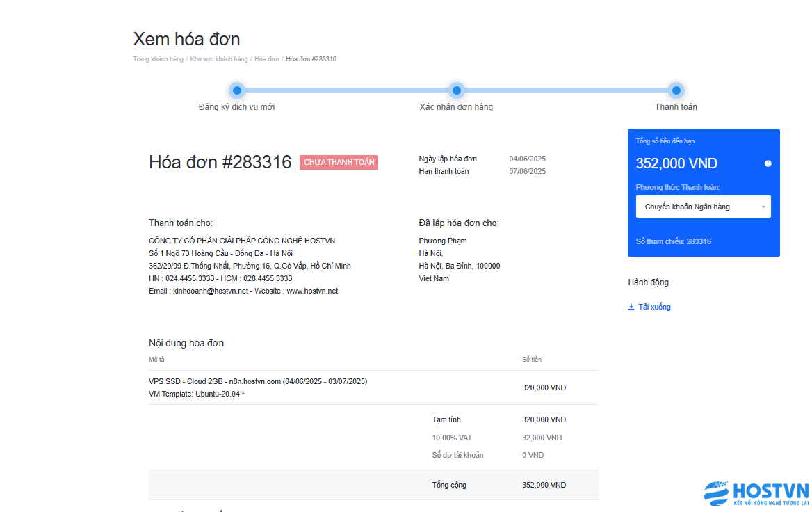Click the customer name Phương Phạm
The height and width of the screenshot is (512, 812).
pos(443,241)
